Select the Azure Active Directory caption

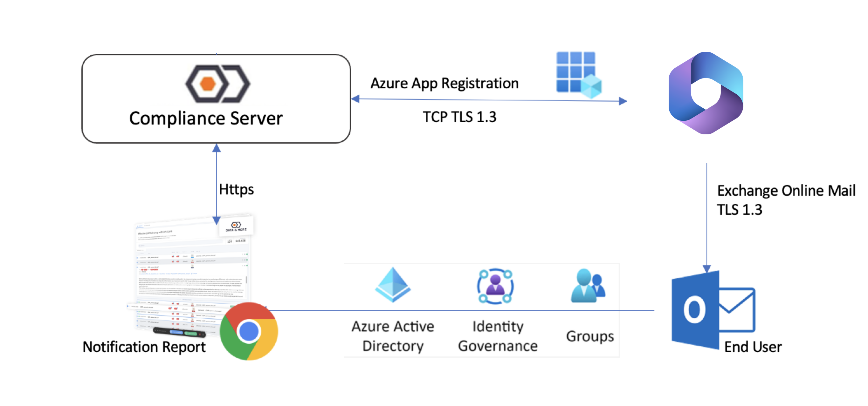click(x=393, y=336)
